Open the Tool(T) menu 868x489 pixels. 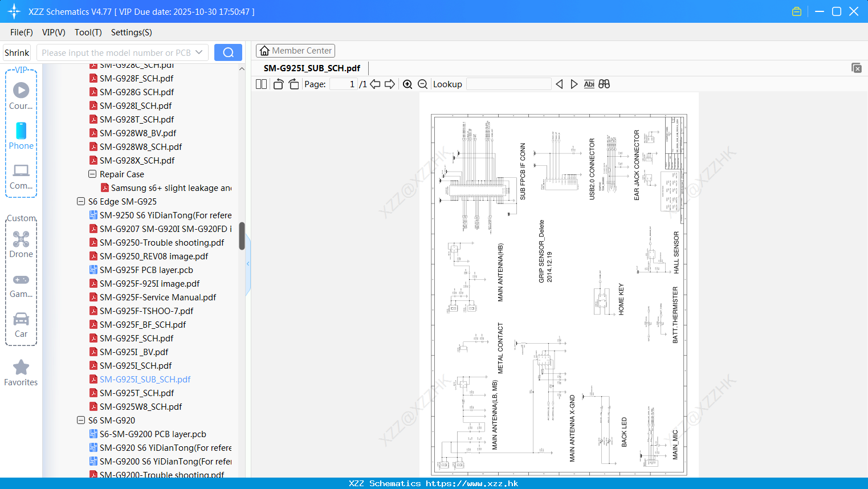88,32
